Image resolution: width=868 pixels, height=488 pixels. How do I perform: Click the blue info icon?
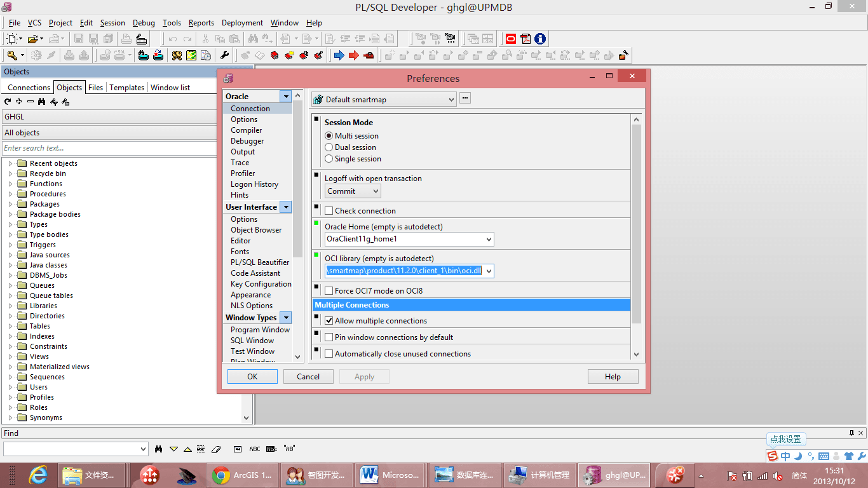(540, 39)
